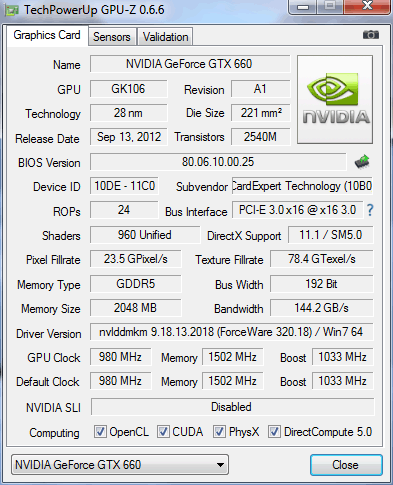Toggle the OpenCL checkbox
This screenshot has width=393, height=485.
[x=100, y=432]
